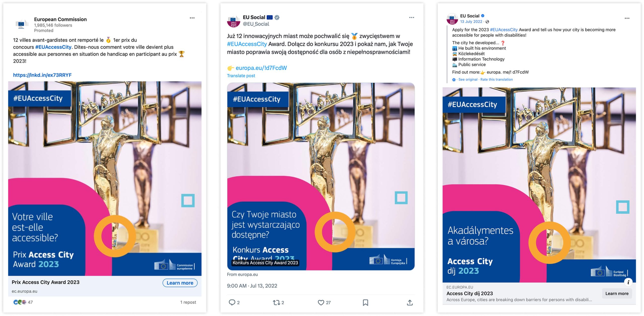Click Learn more on Facebook ad
Image resolution: width=644 pixels, height=316 pixels.
click(617, 293)
